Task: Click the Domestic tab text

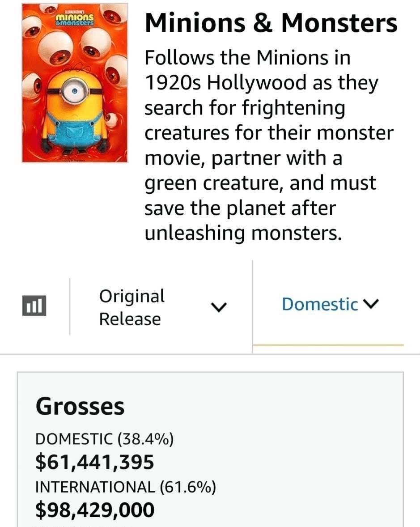Action: (x=320, y=305)
